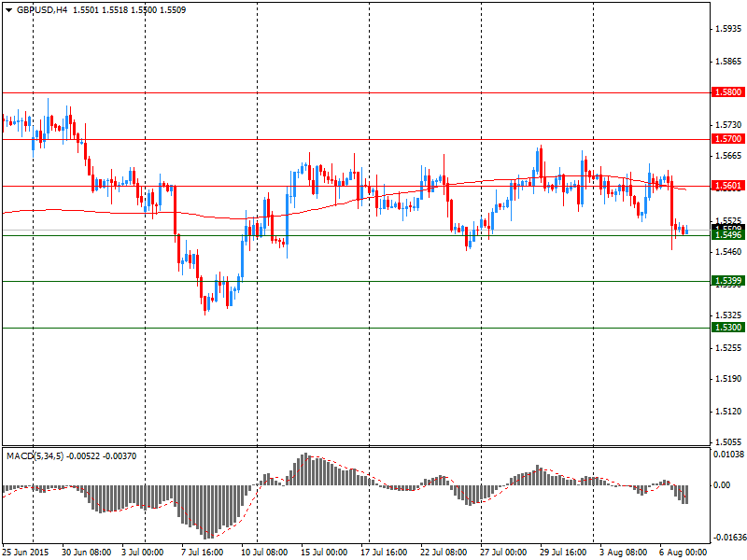747x560 pixels.
Task: Select the red 1.5700 resistance level label
Action: tap(728, 138)
